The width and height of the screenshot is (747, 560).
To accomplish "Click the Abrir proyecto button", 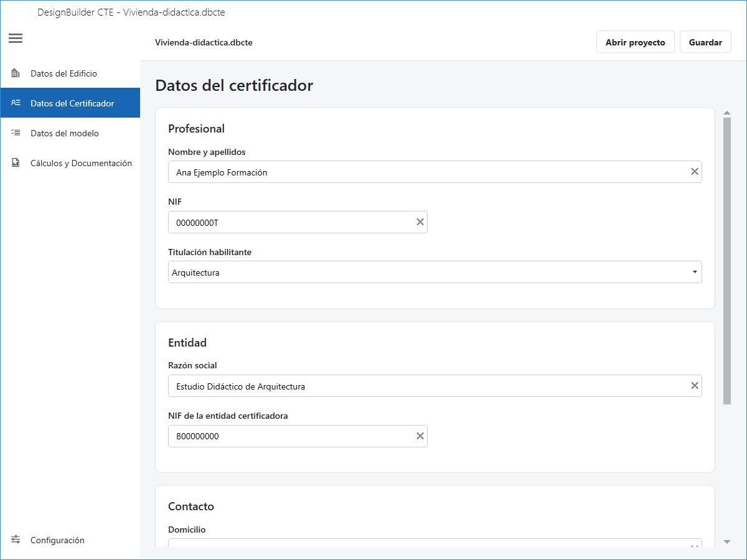I will click(635, 42).
